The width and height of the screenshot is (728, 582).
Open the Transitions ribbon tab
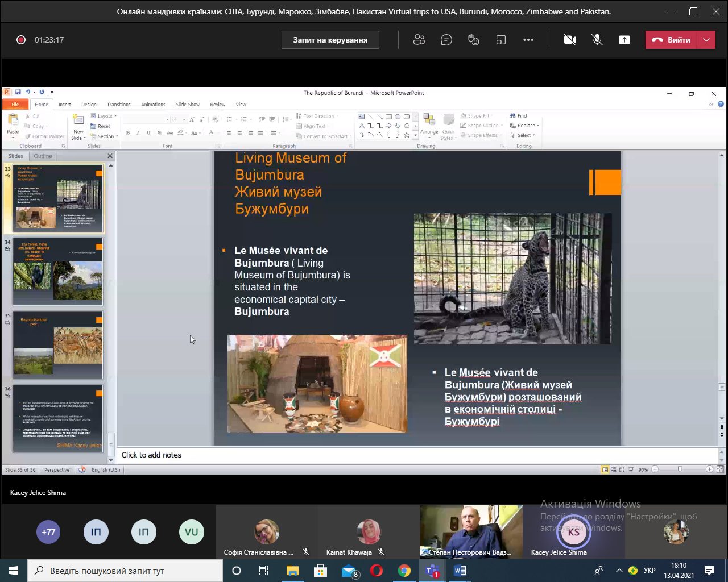pyautogui.click(x=118, y=105)
